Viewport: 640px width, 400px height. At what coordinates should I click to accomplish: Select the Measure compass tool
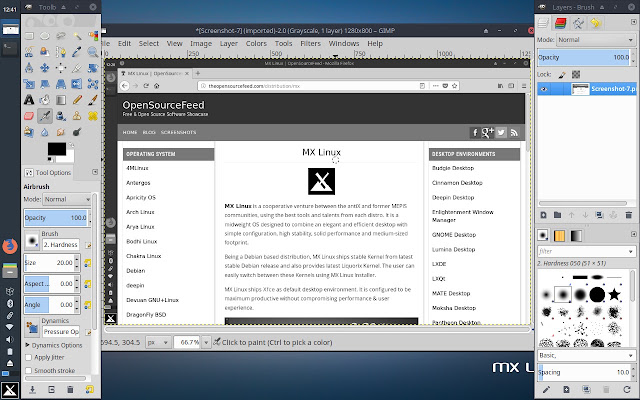29,68
